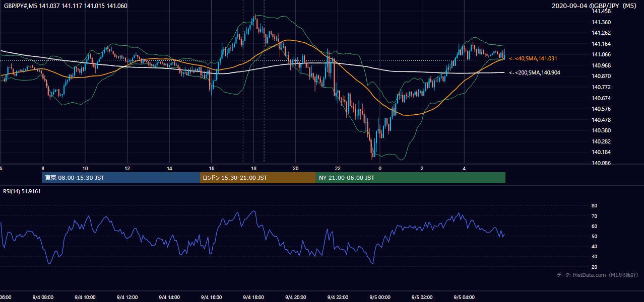644x302 pixels.
Task: Click the bottom time label 9/5 04:00
Action: click(465, 297)
